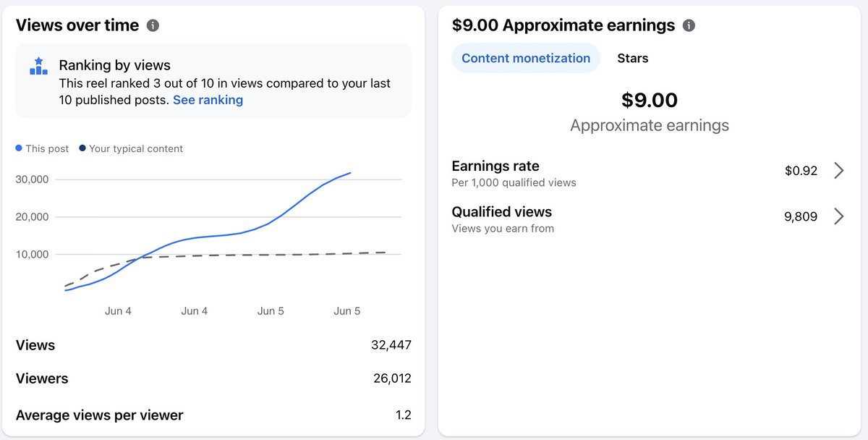Click the Qualified views label
Screen dimensions: 868x440
pos(502,211)
